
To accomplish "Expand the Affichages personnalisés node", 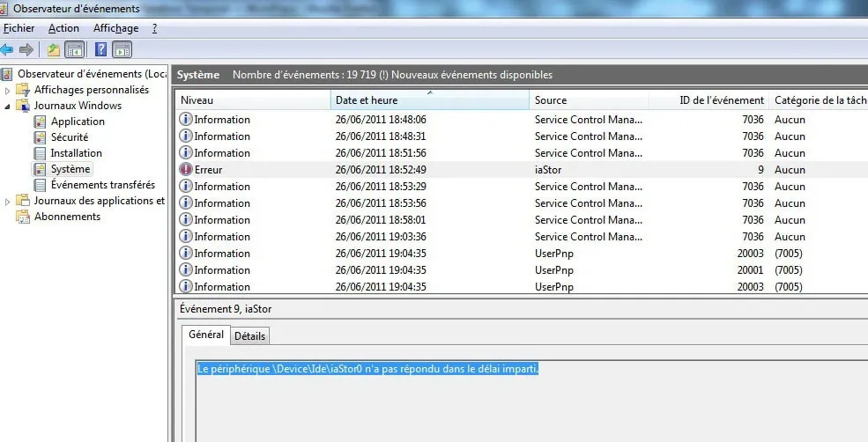I will 8,90.
